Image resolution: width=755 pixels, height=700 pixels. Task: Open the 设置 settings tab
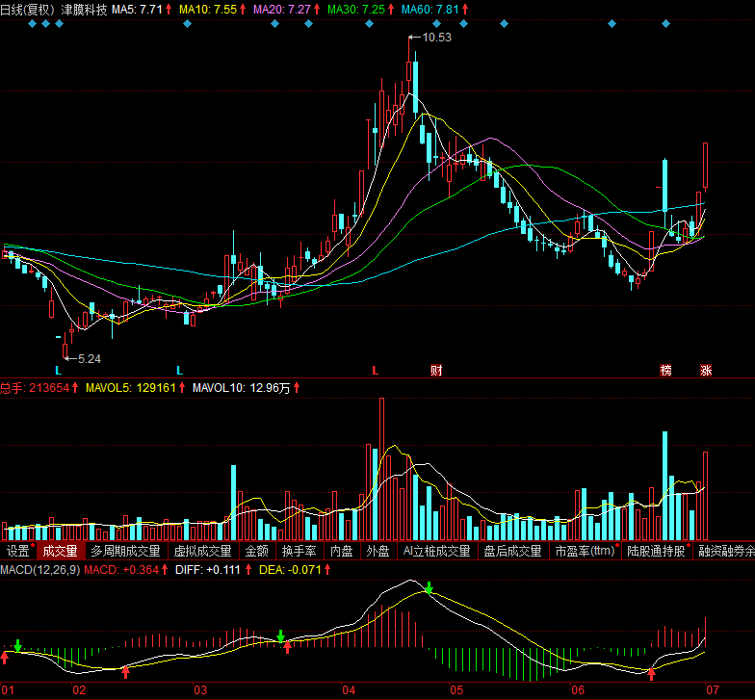click(x=18, y=552)
